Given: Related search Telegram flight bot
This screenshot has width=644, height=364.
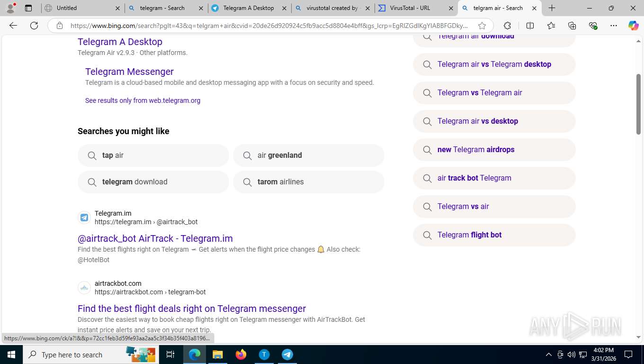Looking at the screenshot, I should [x=494, y=235].
